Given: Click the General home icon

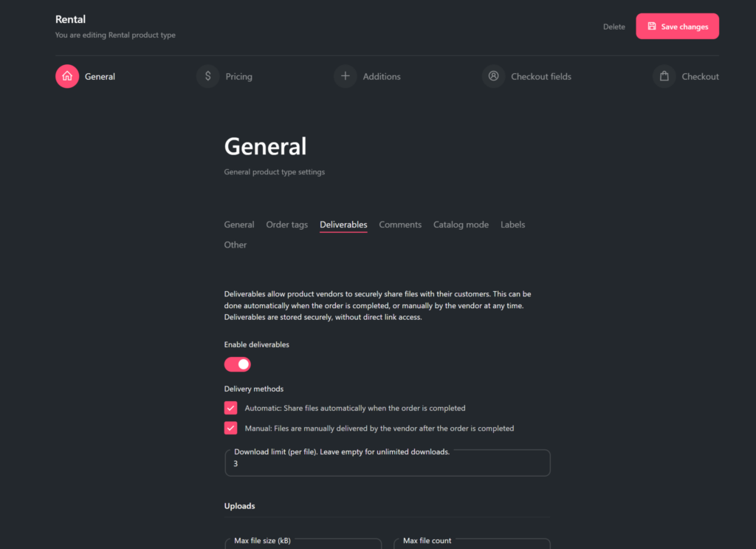Looking at the screenshot, I should click(x=67, y=76).
